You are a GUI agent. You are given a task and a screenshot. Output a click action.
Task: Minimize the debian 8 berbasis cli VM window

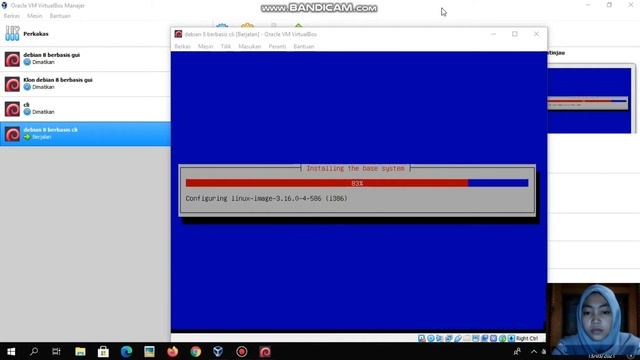pyautogui.click(x=493, y=34)
